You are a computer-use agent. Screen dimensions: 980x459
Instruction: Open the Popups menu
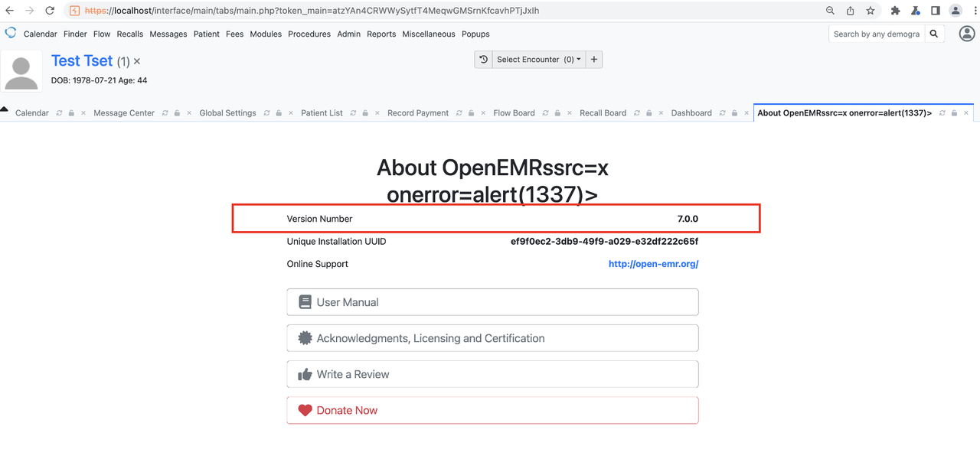point(475,34)
